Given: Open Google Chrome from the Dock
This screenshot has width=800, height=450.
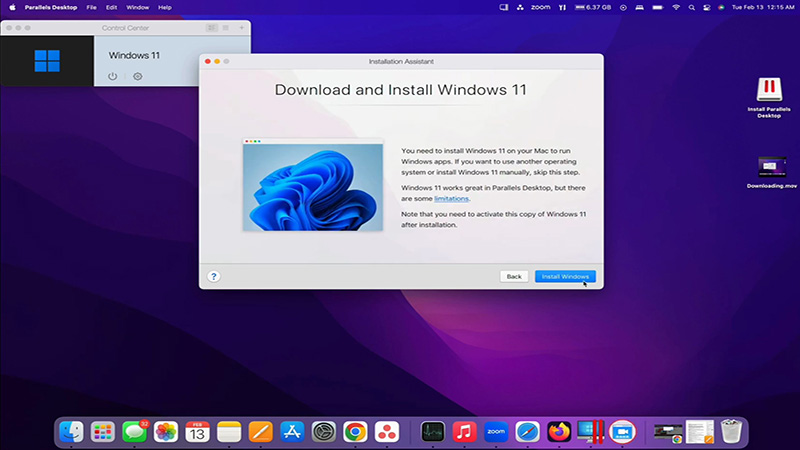Looking at the screenshot, I should (356, 432).
